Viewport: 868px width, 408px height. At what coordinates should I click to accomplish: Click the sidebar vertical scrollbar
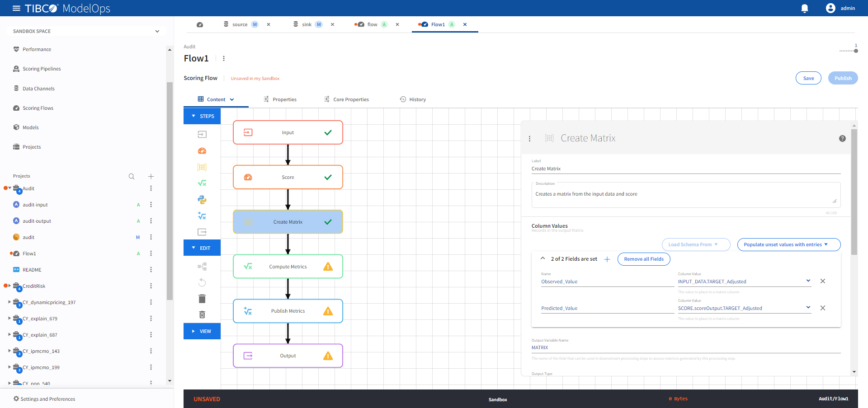click(x=170, y=191)
